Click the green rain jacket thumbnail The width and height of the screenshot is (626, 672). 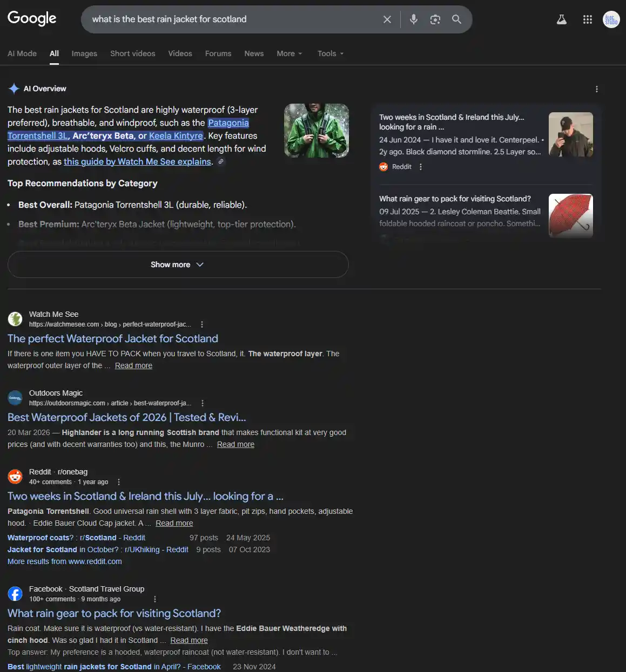316,131
